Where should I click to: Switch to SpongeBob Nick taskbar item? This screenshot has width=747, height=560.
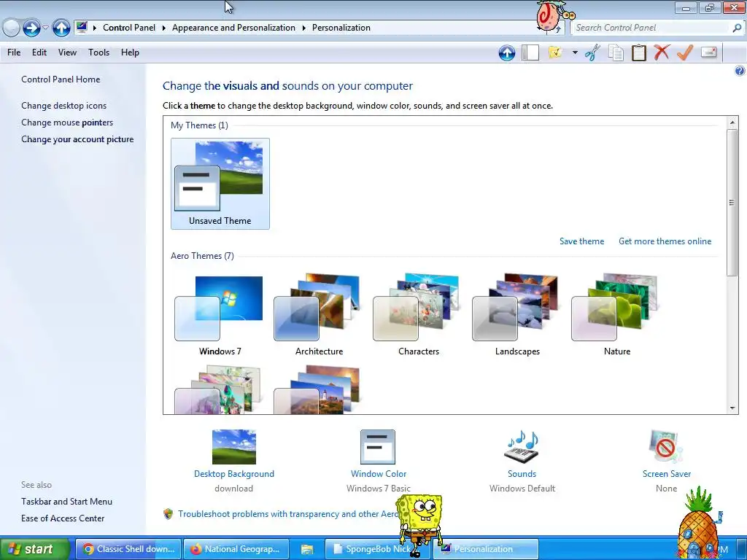(377, 549)
